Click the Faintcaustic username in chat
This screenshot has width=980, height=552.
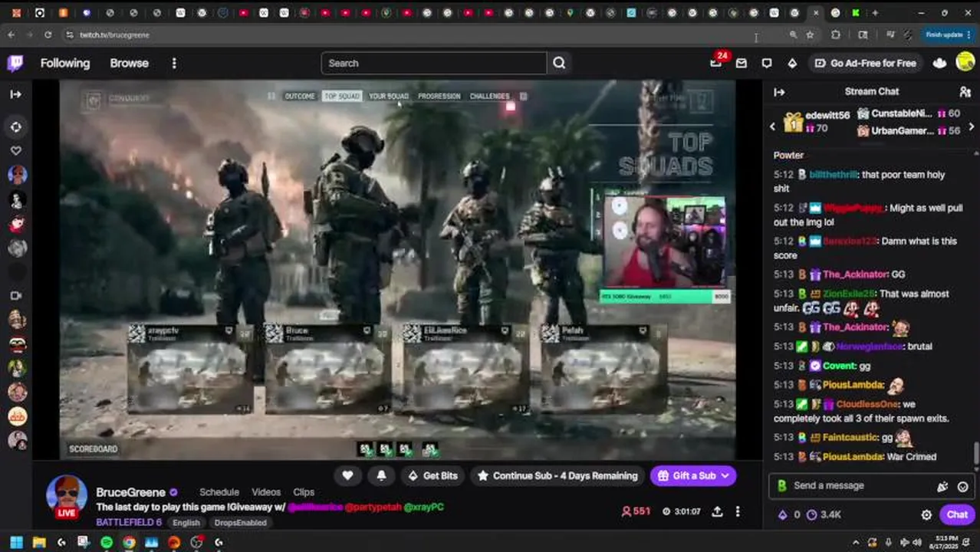[850, 437]
